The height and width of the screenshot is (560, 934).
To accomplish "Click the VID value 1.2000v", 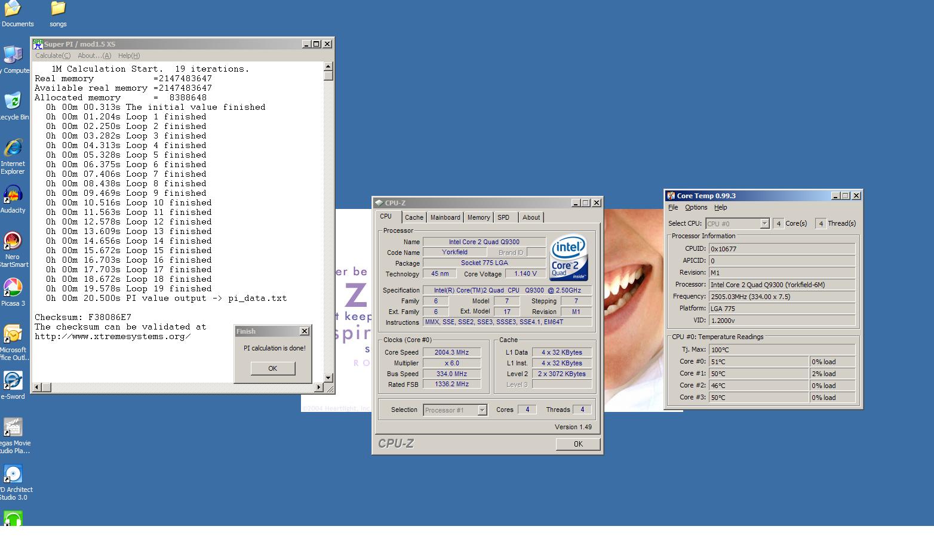I will [782, 321].
